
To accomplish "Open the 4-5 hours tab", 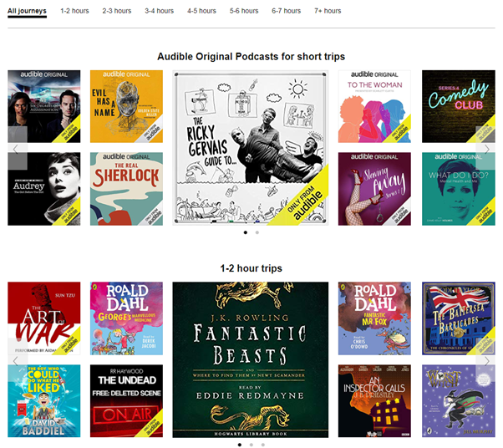I will 201,11.
